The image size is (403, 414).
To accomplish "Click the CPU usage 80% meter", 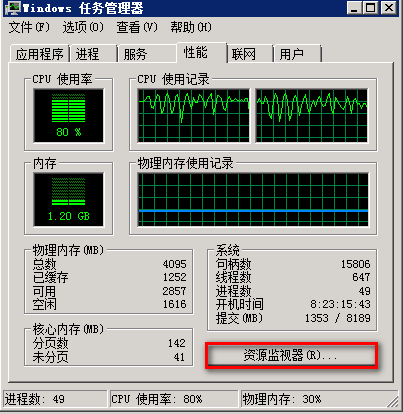I will (x=69, y=116).
